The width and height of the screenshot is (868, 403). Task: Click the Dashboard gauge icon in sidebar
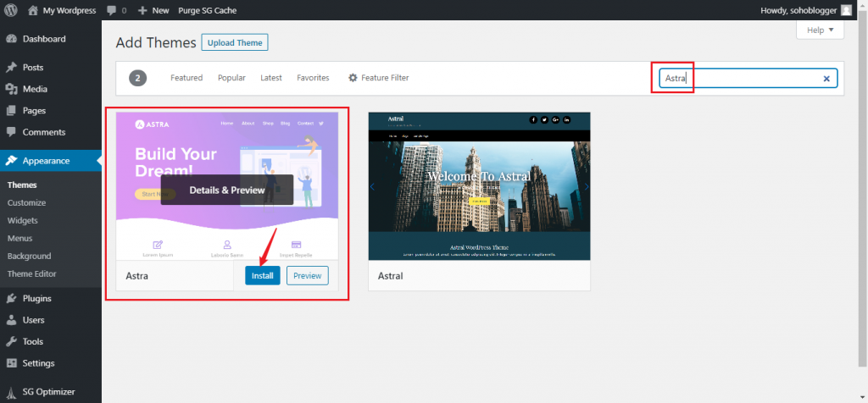[11, 39]
